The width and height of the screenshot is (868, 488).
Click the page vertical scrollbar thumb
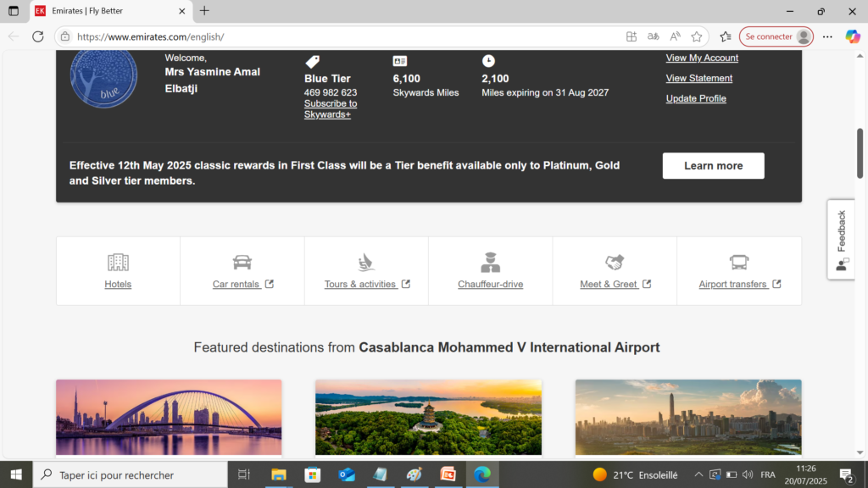(x=860, y=153)
